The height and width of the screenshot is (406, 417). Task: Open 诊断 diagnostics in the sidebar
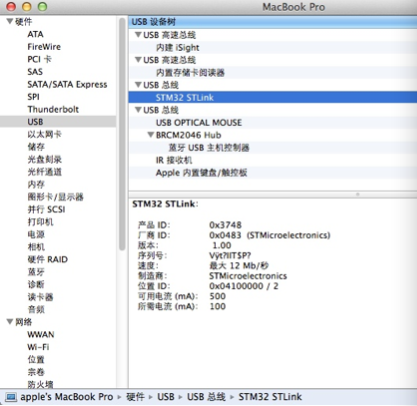(36, 284)
